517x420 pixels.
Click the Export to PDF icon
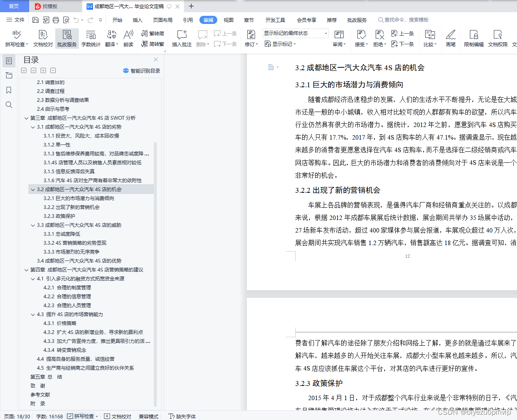(45, 20)
